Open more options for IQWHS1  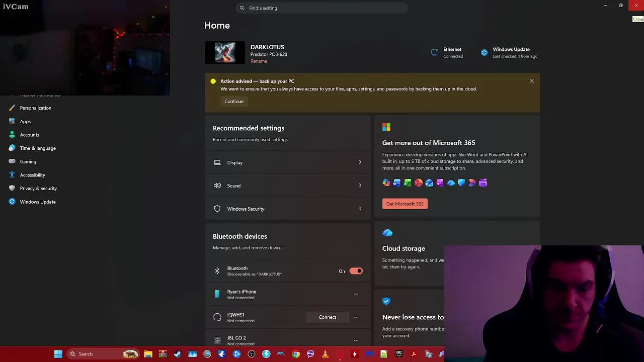tap(356, 317)
